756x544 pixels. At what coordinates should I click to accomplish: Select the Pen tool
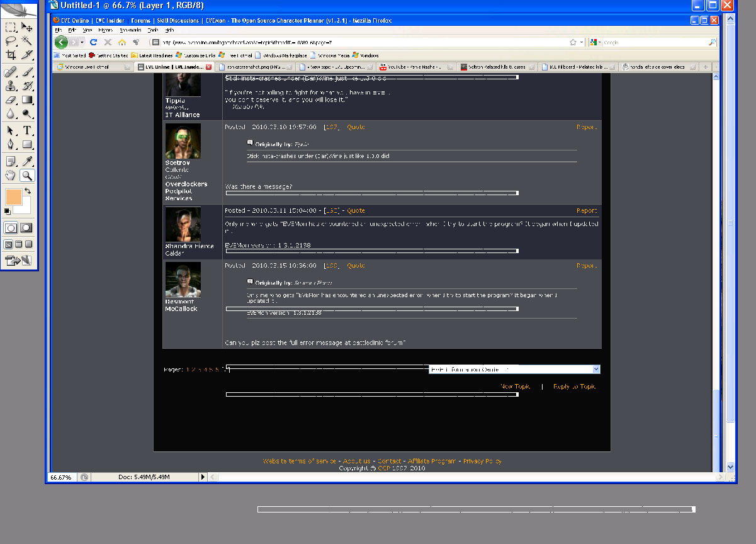[11, 144]
